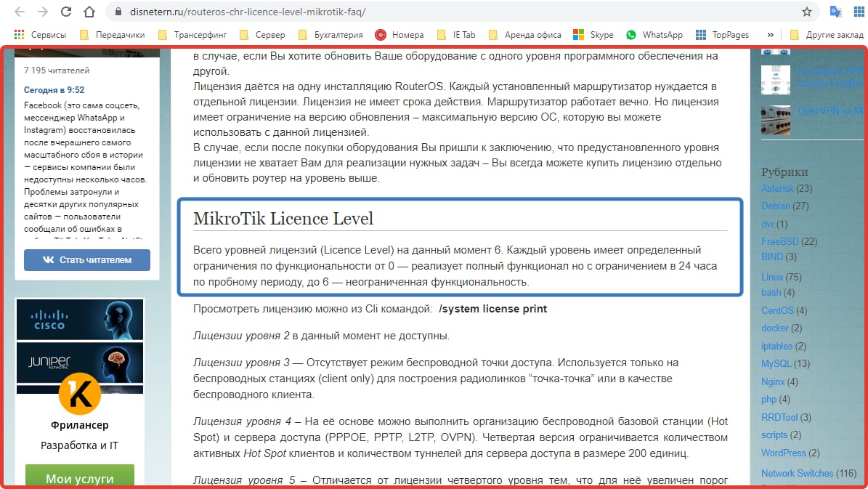
Task: Go forward to the next page
Action: coord(43,12)
